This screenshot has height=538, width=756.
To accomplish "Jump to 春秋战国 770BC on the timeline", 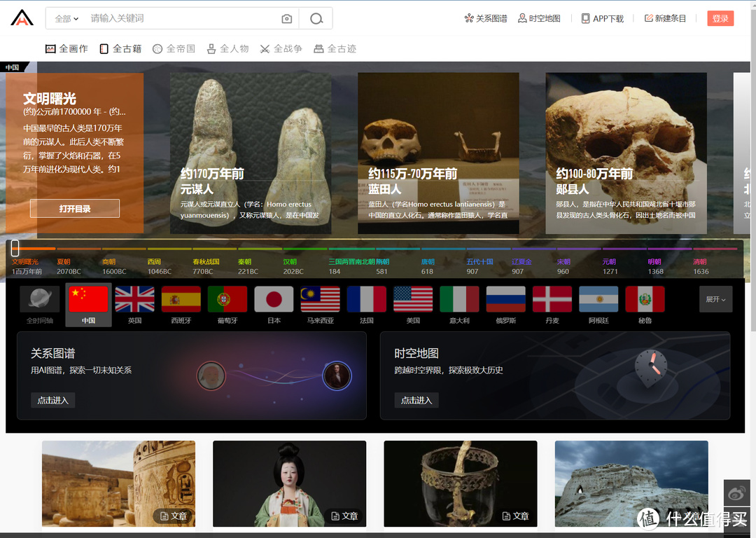I will (x=206, y=266).
